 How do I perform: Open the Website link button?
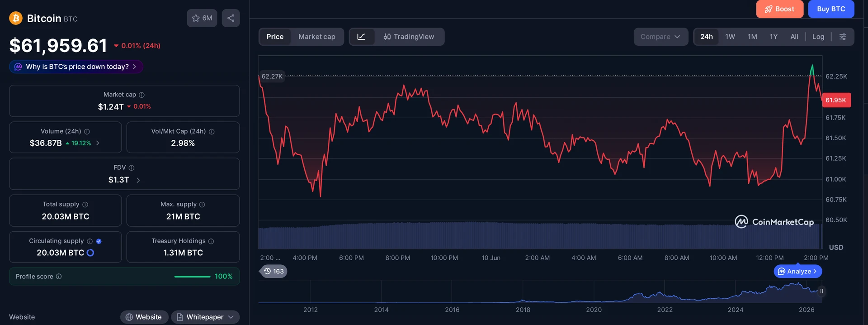pos(144,317)
